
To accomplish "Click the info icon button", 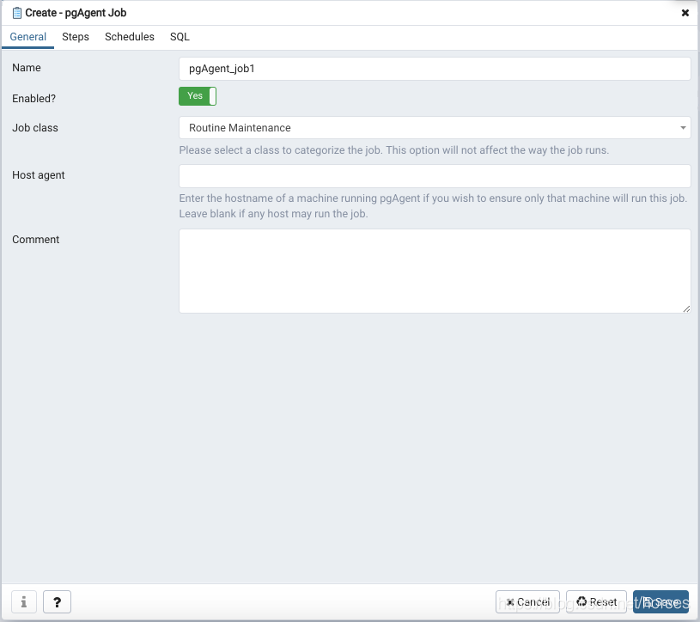I will 23,602.
